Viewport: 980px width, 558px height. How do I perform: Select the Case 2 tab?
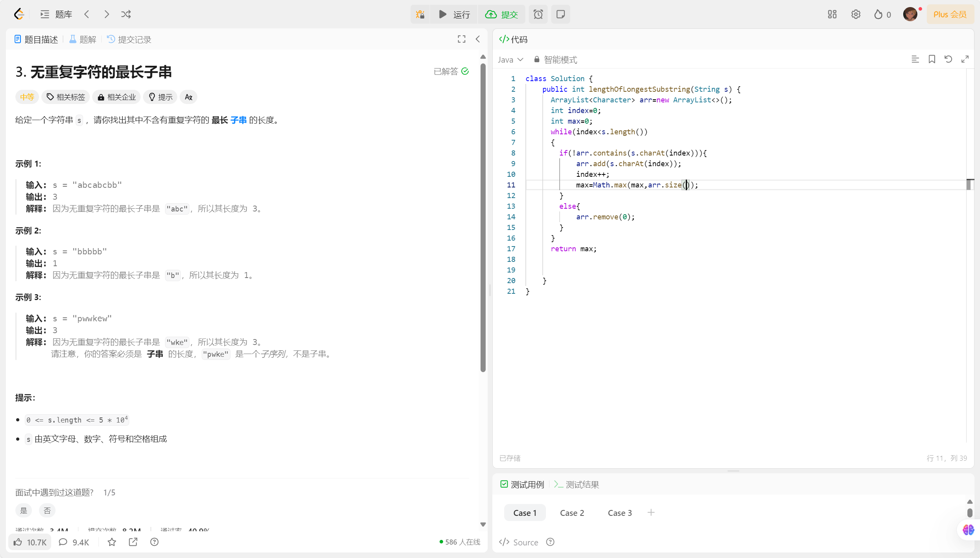click(572, 513)
